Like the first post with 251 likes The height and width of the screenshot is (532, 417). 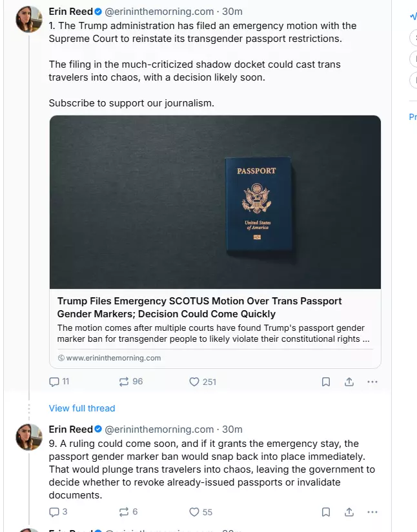(194, 382)
